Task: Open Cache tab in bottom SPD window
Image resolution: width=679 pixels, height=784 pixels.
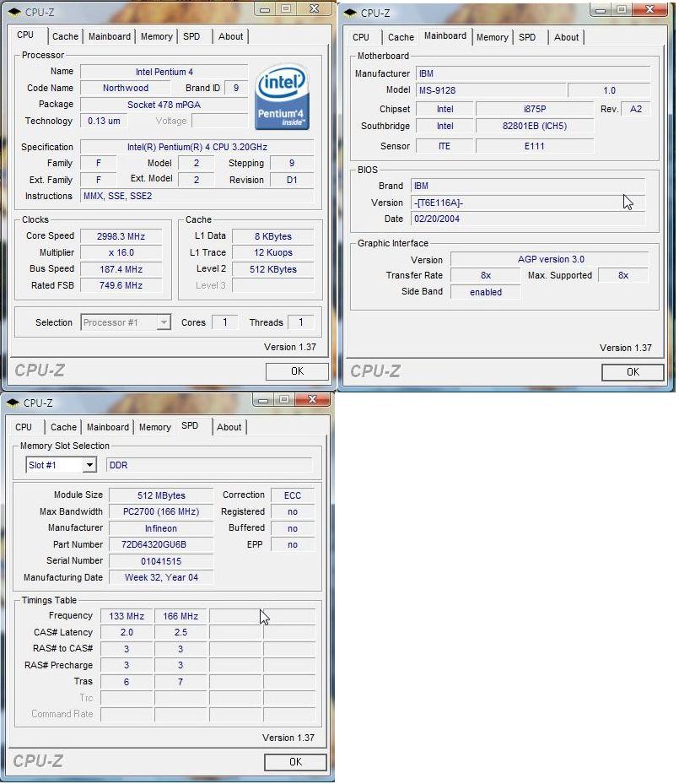Action: 63,428
